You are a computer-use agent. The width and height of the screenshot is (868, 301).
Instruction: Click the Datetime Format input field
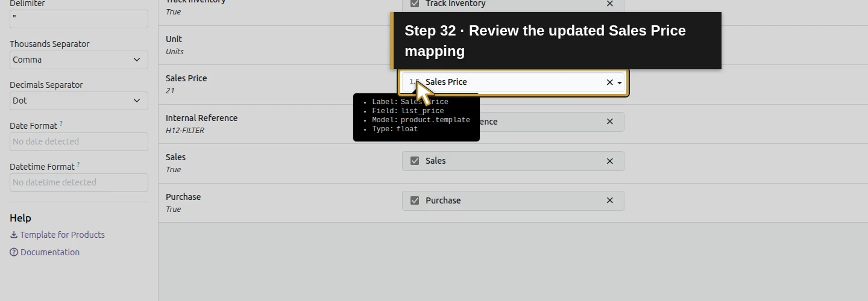79,182
